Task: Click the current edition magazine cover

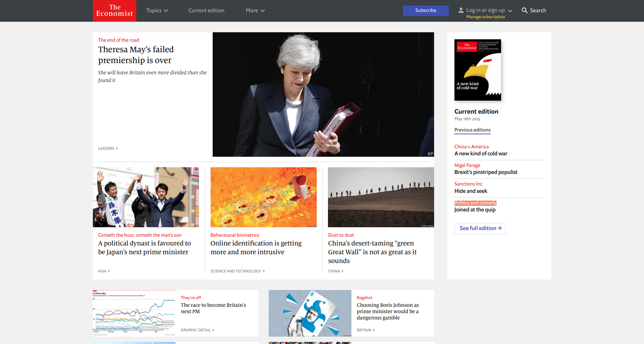Action: click(478, 70)
